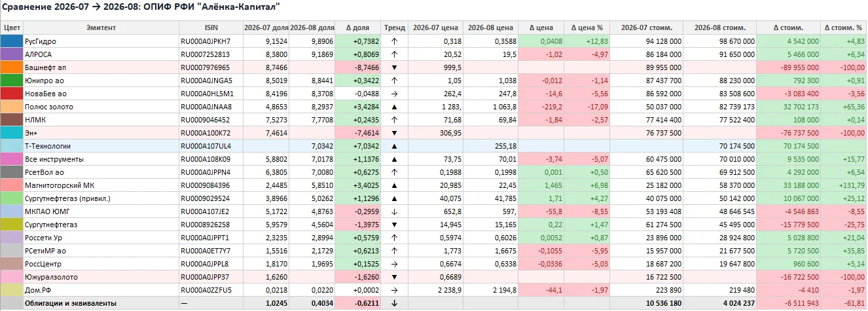Click the Δ стоим. column header

click(x=789, y=27)
